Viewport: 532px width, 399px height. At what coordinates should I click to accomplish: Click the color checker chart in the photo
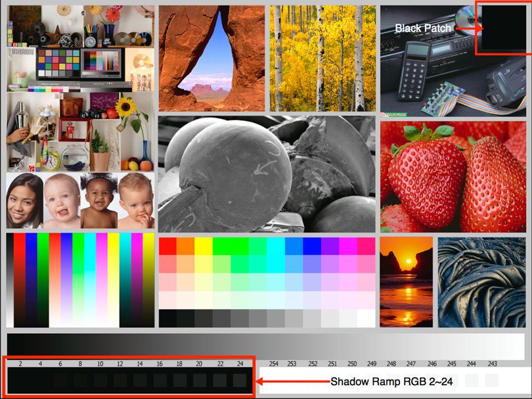(58, 63)
